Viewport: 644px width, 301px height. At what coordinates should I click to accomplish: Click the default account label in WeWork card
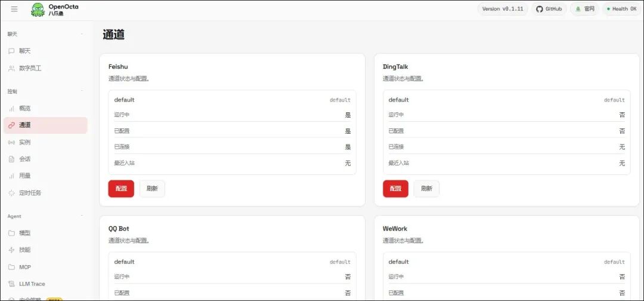coord(399,262)
